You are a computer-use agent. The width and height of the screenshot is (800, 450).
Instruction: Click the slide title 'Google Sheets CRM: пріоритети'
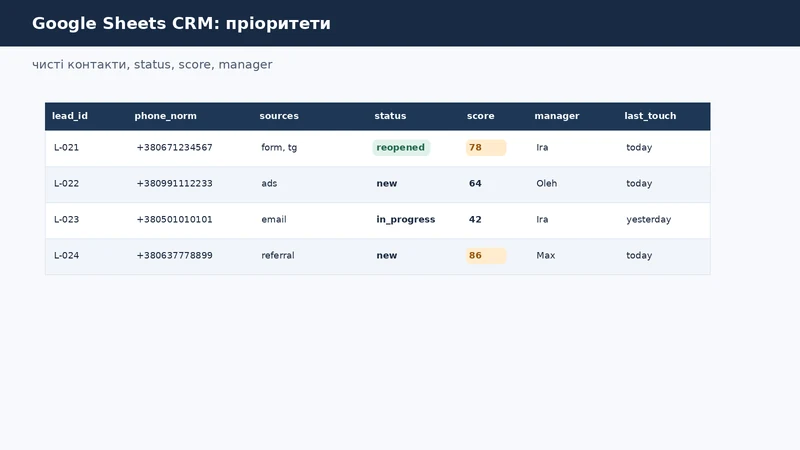[181, 23]
